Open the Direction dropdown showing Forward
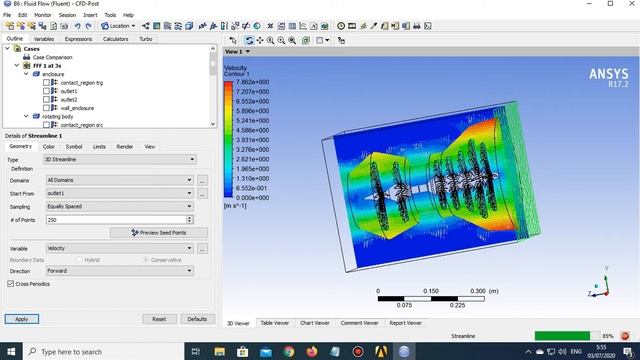This screenshot has height=360, width=640. [x=120, y=271]
